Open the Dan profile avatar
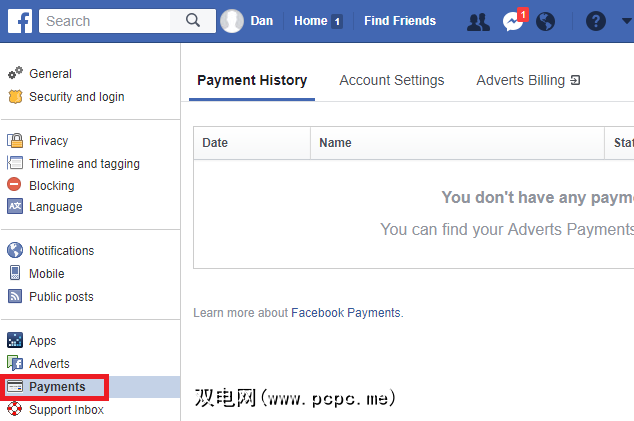Image resolution: width=634 pixels, height=421 pixels. tap(232, 21)
